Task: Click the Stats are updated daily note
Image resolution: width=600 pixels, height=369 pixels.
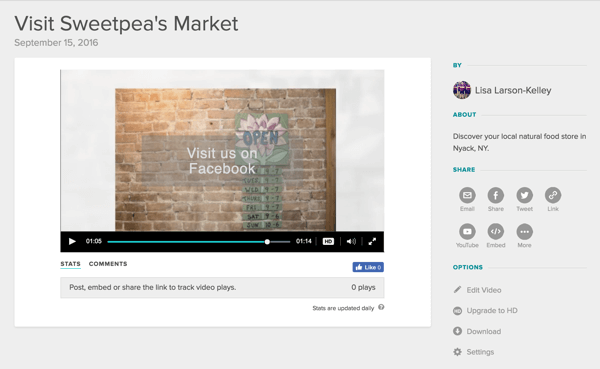Action: [343, 308]
